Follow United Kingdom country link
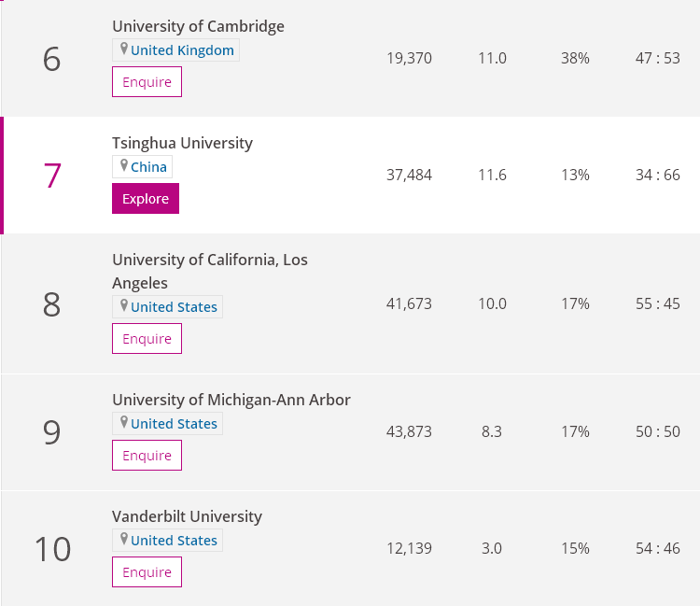Viewport: 700px width, 606px height. (182, 50)
